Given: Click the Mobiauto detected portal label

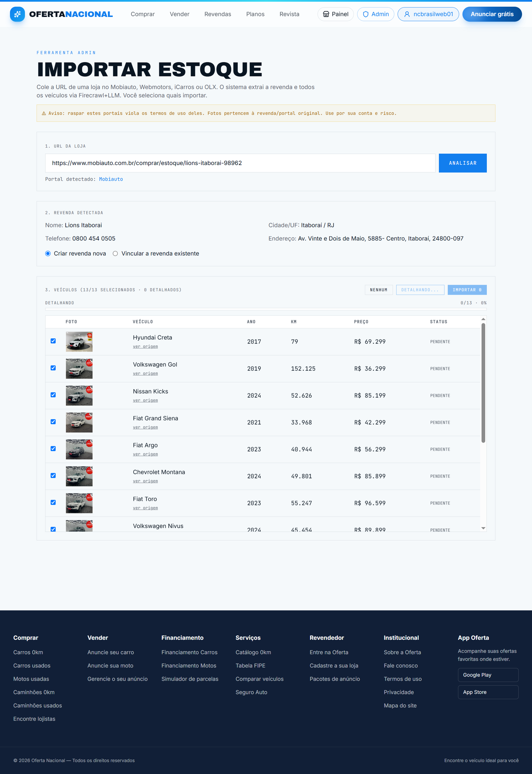Looking at the screenshot, I should tap(111, 179).
